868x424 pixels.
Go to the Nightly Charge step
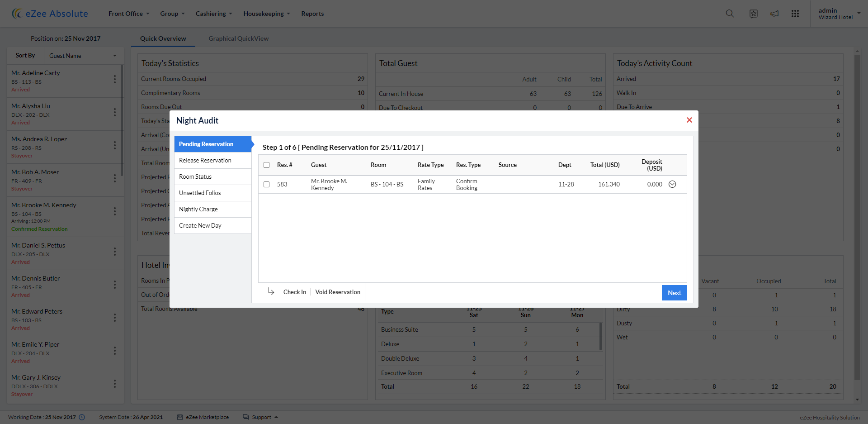[x=198, y=209]
